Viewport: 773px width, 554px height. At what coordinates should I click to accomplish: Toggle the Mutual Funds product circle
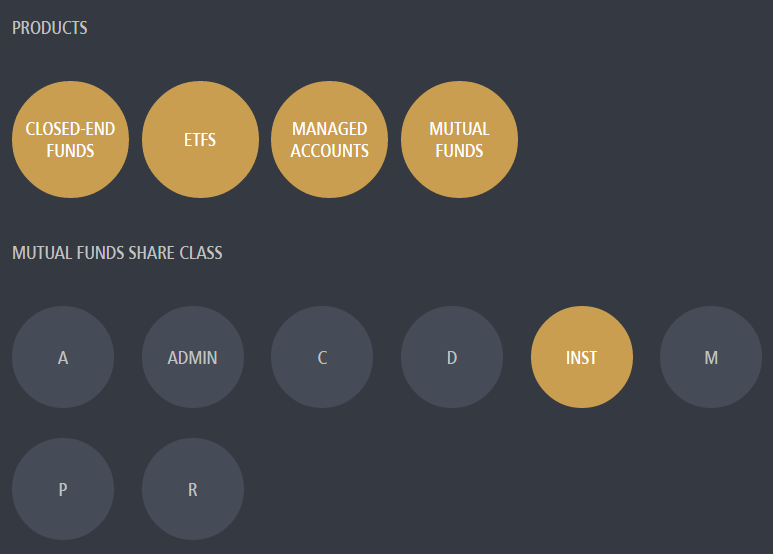[459, 140]
